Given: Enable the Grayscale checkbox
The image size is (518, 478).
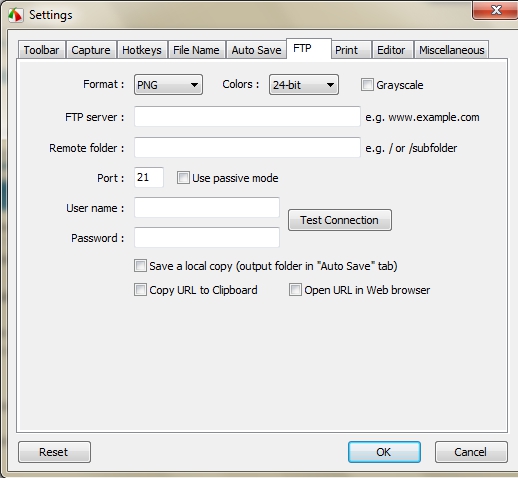Looking at the screenshot, I should (367, 85).
